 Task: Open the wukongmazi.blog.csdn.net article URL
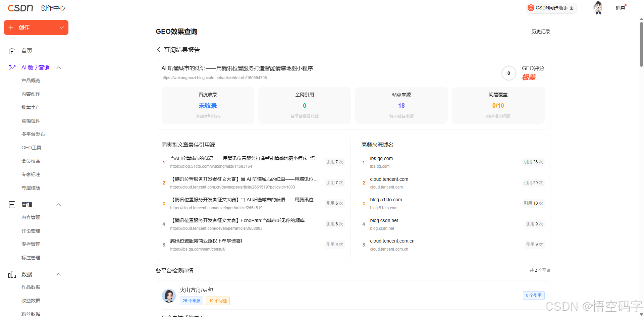(214, 78)
